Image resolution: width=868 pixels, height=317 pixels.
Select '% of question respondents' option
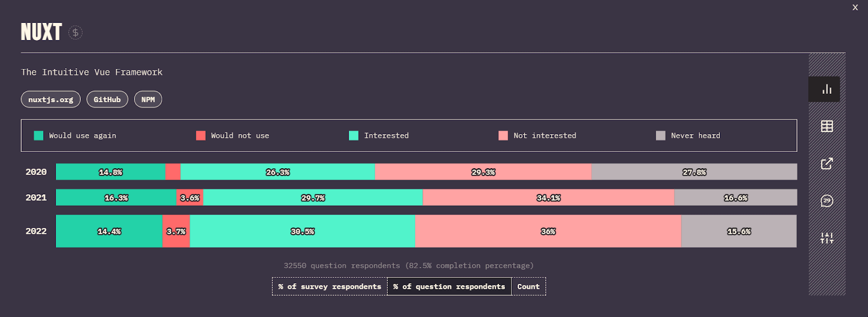tap(449, 287)
